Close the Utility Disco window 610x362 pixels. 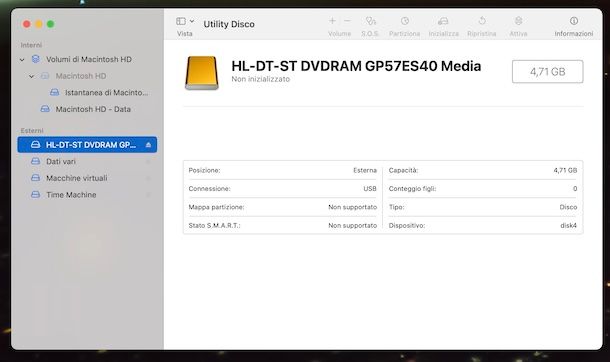coord(26,24)
